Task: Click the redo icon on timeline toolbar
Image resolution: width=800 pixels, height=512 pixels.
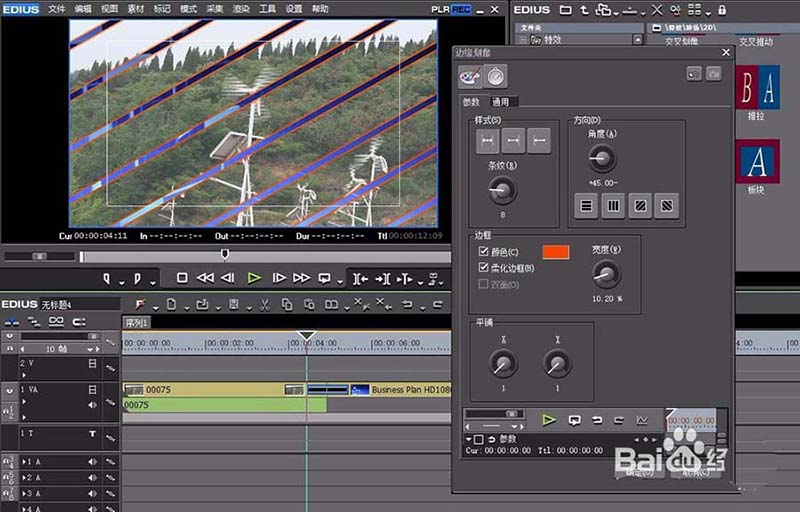Action: point(438,304)
